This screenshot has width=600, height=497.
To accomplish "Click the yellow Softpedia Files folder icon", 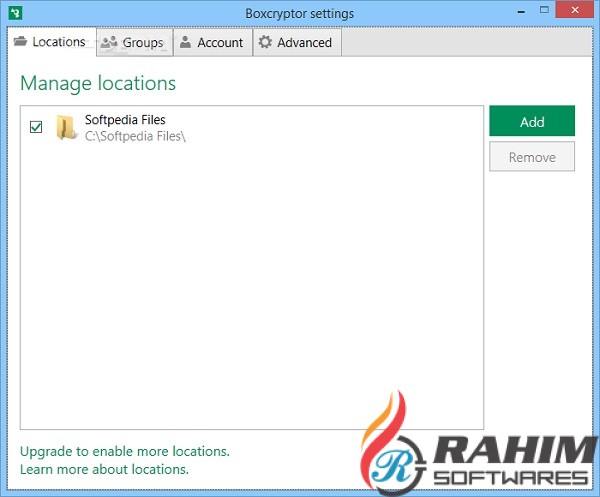I will coord(66,127).
